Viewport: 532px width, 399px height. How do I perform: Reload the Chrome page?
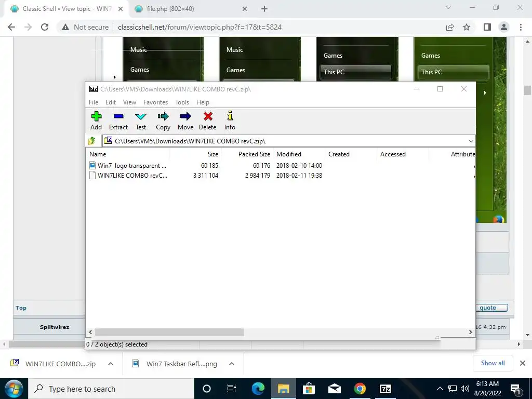pyautogui.click(x=45, y=27)
